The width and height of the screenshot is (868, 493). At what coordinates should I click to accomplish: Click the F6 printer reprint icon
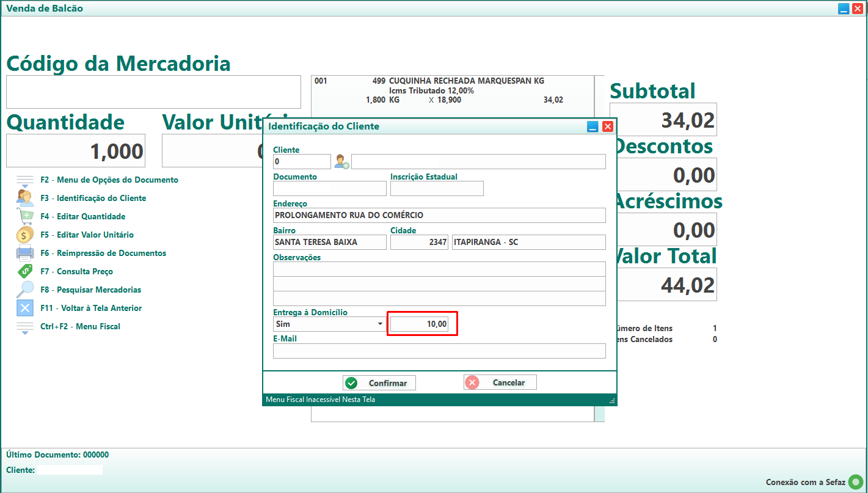25,253
